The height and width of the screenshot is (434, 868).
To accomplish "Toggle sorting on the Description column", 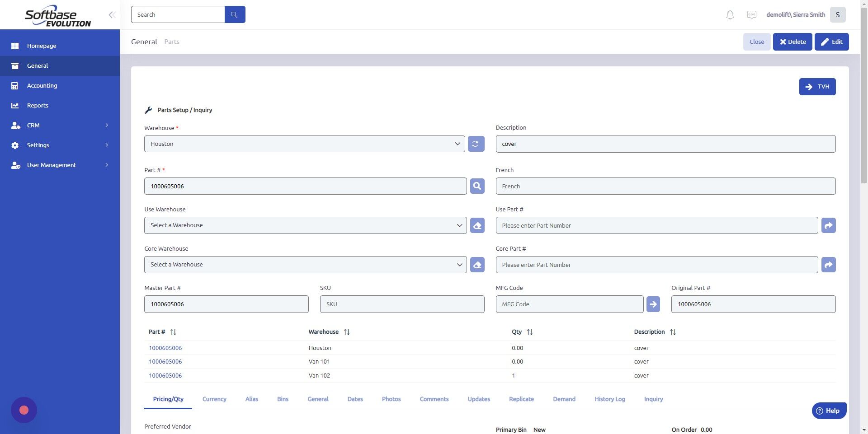I will [x=673, y=332].
